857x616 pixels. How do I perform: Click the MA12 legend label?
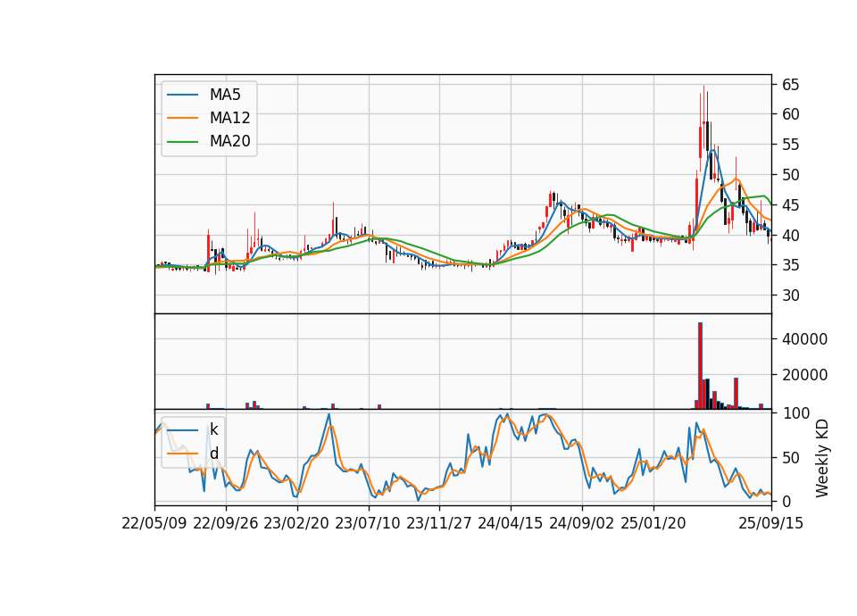click(229, 118)
